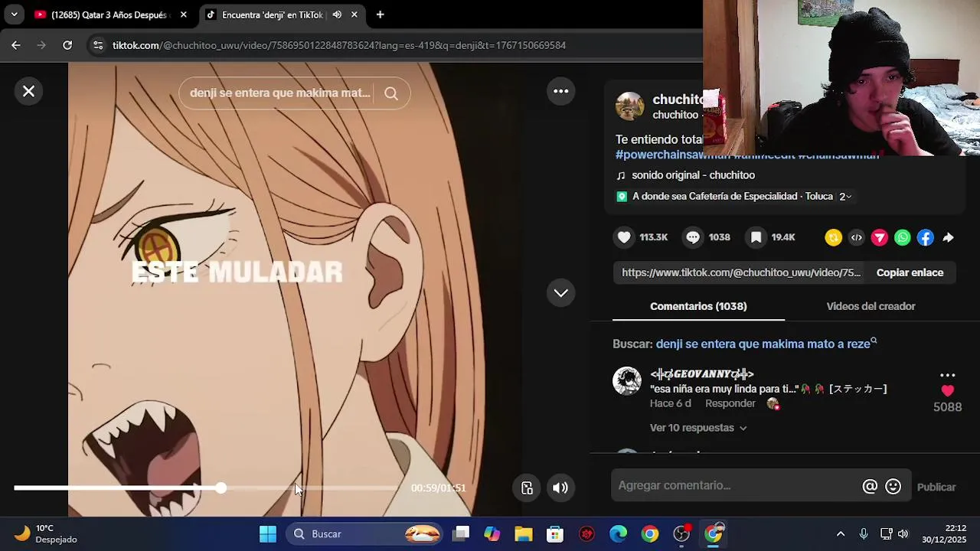This screenshot has width=980, height=551.
Task: Share the video to Facebook
Action: tap(926, 238)
